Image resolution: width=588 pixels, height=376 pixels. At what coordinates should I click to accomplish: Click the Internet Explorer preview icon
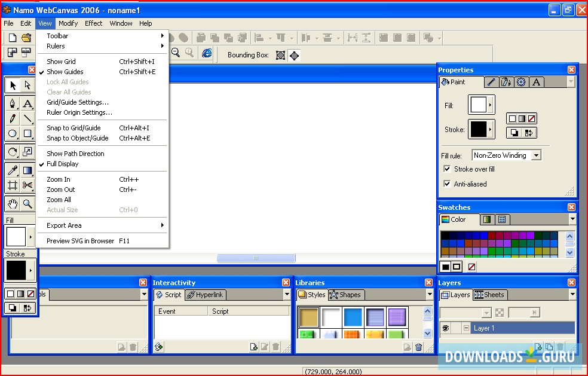pyautogui.click(x=207, y=53)
